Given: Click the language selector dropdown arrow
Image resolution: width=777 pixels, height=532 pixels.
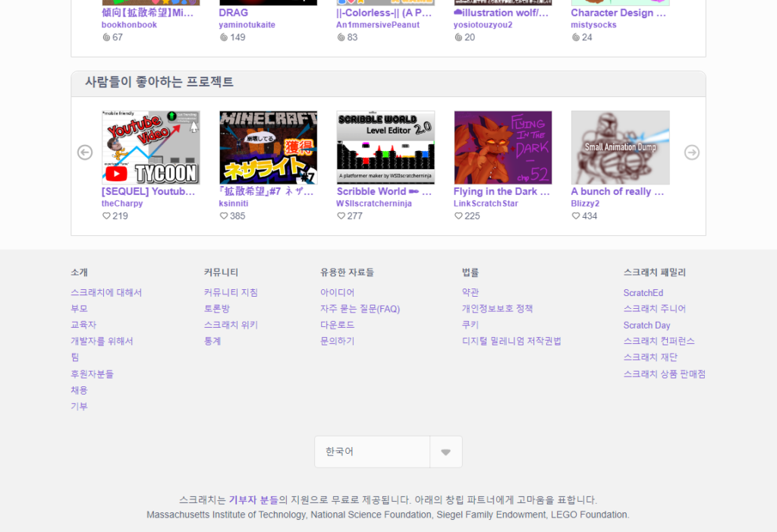Looking at the screenshot, I should coord(445,452).
